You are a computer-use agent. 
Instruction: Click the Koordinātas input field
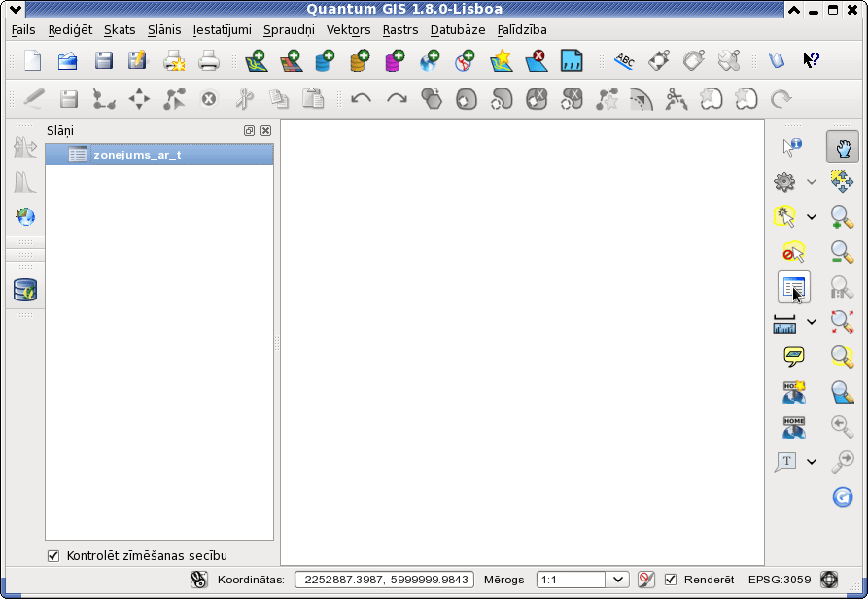(384, 580)
